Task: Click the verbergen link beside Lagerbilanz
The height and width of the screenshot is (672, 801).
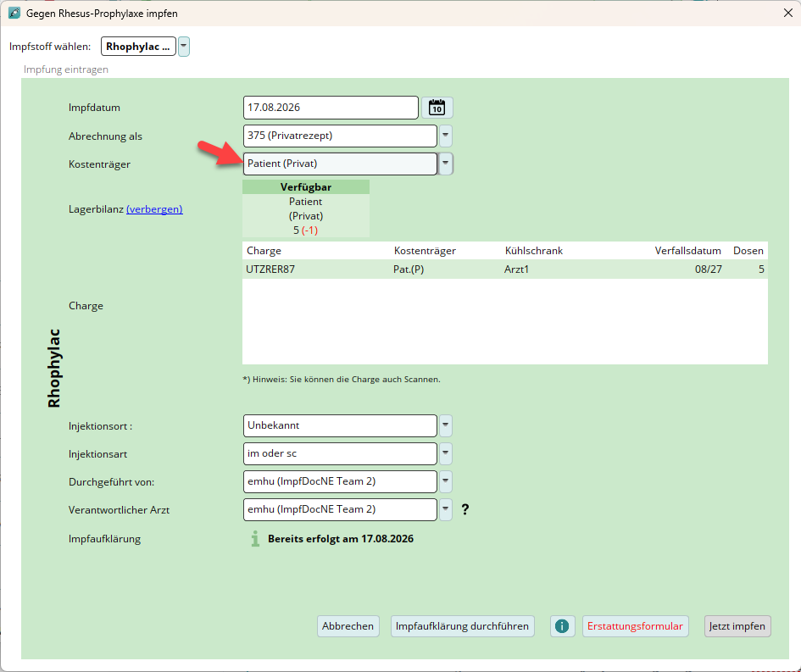Action: pos(154,208)
